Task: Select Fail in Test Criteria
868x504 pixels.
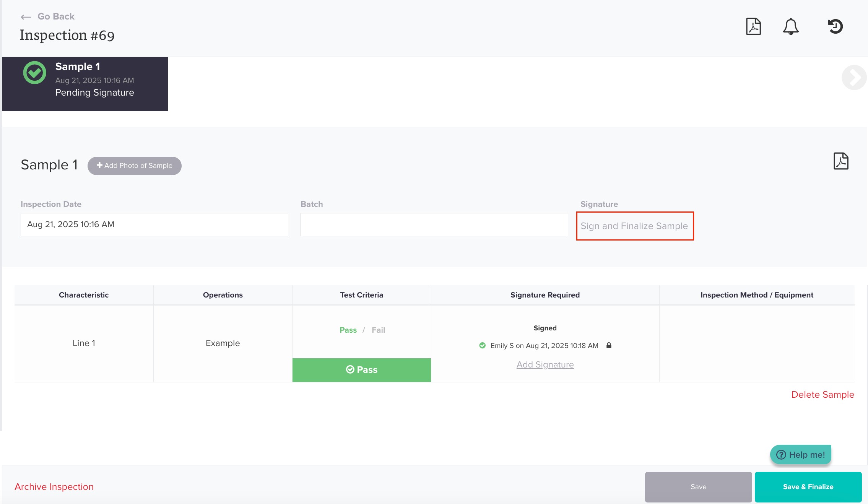Action: (x=378, y=330)
